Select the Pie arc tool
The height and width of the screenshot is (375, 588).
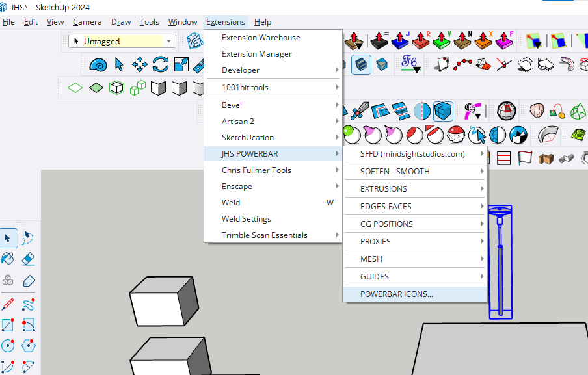[x=29, y=367]
